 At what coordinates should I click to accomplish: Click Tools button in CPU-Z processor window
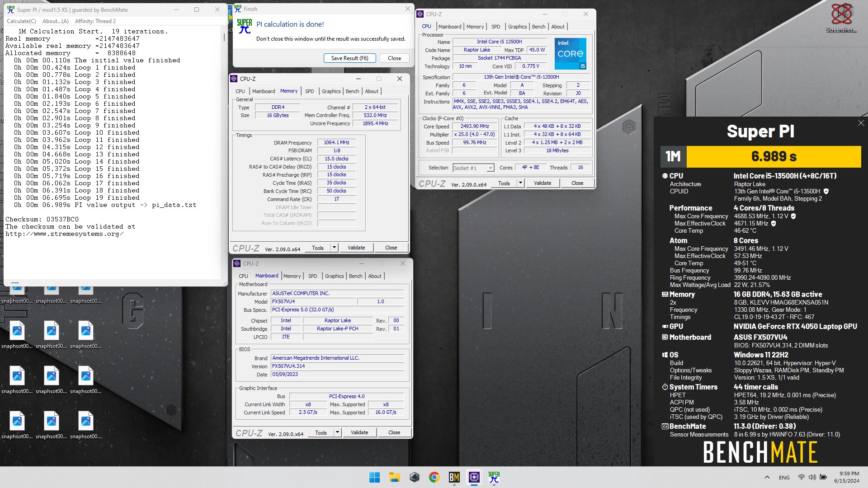pos(504,183)
